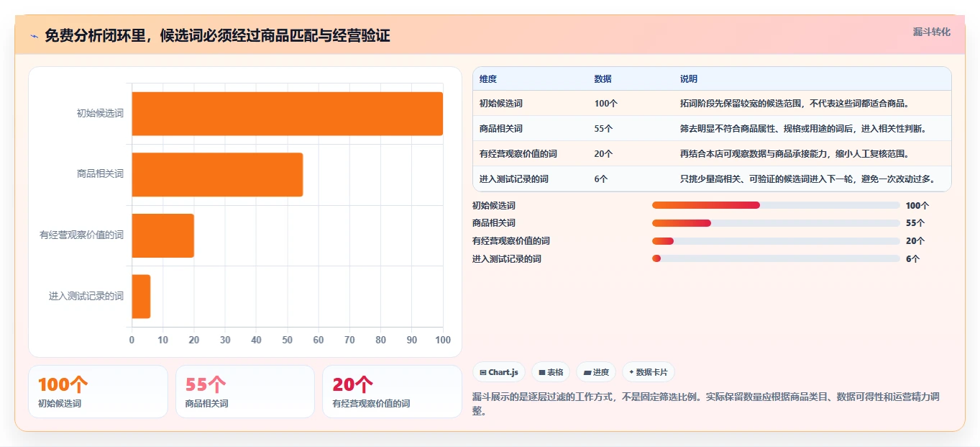Click the 维度 column header

488,79
